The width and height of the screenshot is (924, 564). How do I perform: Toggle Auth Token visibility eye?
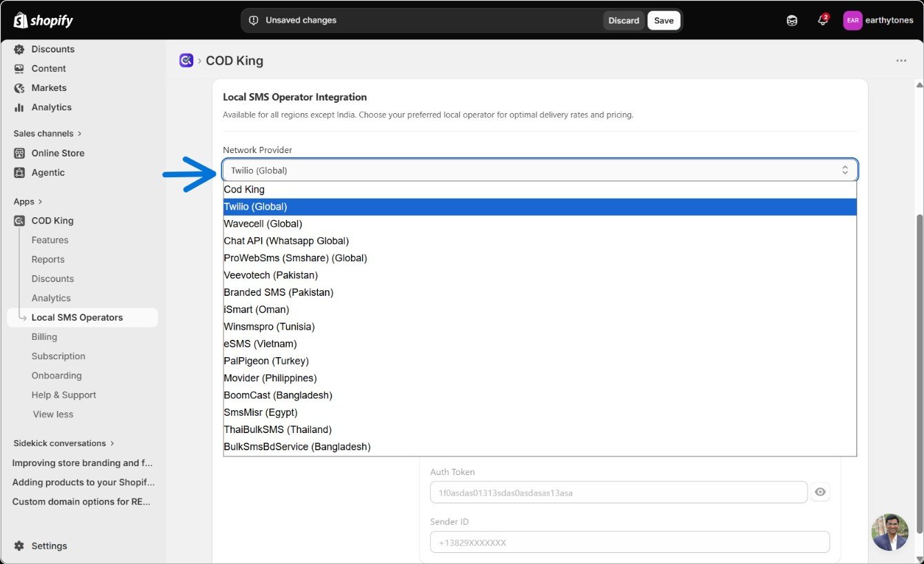pyautogui.click(x=820, y=492)
